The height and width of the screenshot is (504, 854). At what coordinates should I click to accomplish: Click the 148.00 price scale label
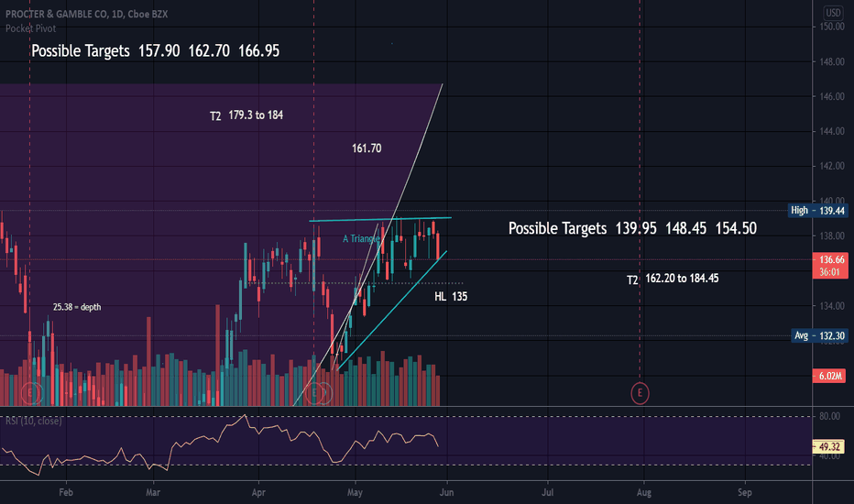pyautogui.click(x=832, y=61)
